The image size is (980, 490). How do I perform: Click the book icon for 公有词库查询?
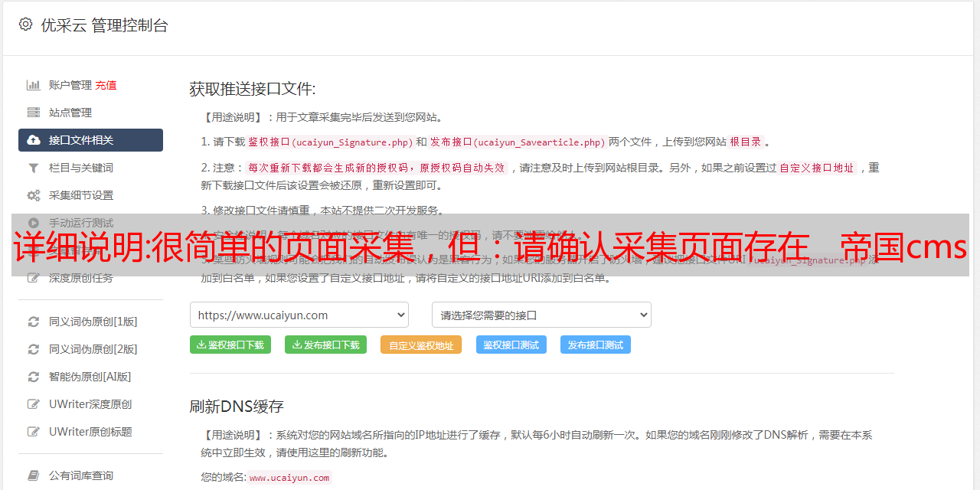coord(34,475)
